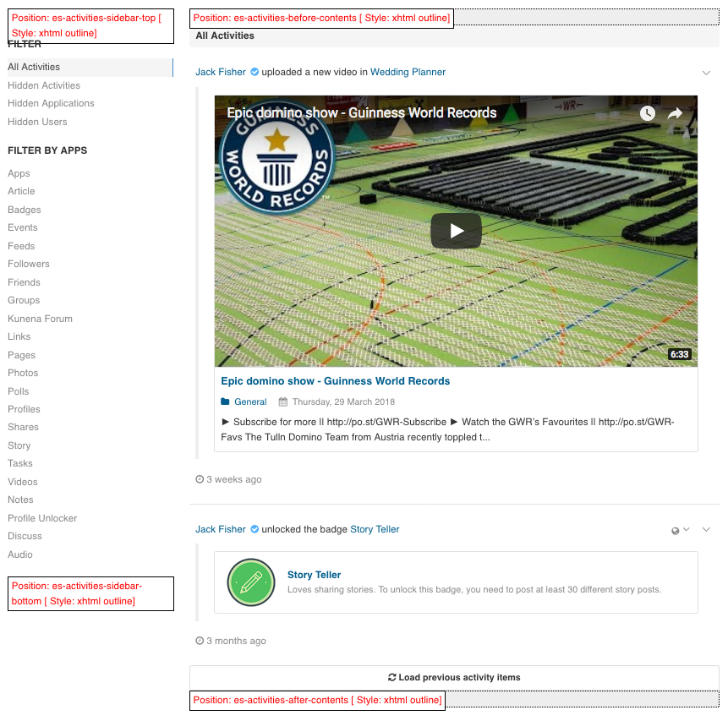Open the General category link
This screenshot has height=721, width=728.
tap(250, 401)
